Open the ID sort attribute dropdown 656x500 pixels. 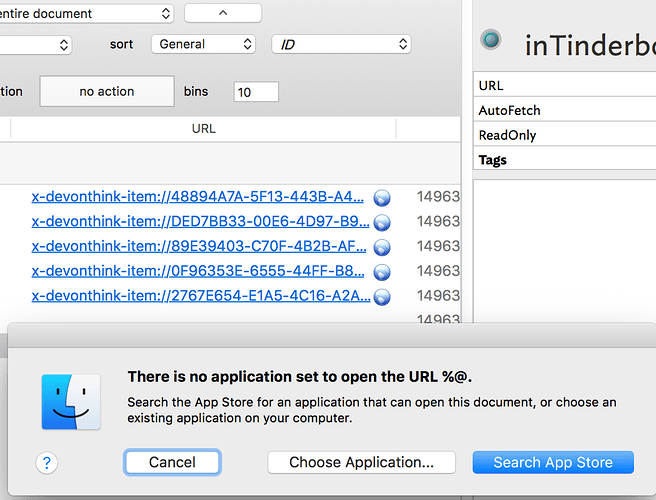[341, 44]
